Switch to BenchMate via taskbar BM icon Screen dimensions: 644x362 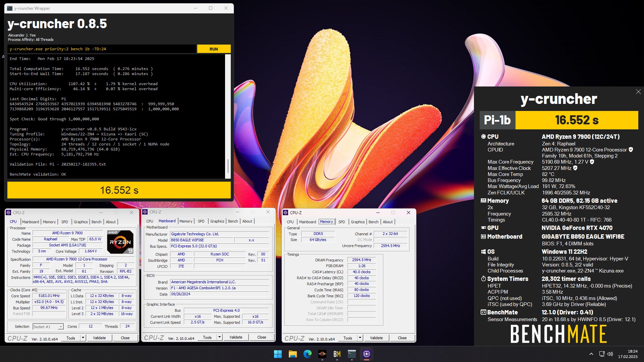[x=337, y=354]
